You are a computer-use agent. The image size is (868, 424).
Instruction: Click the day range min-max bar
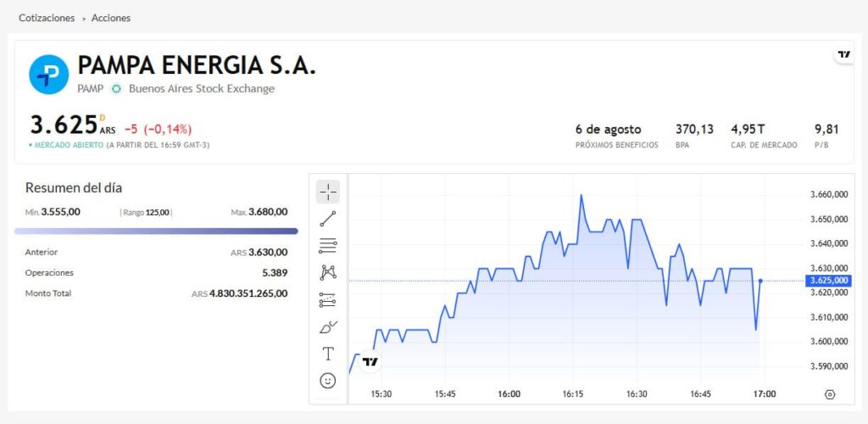[x=156, y=231]
